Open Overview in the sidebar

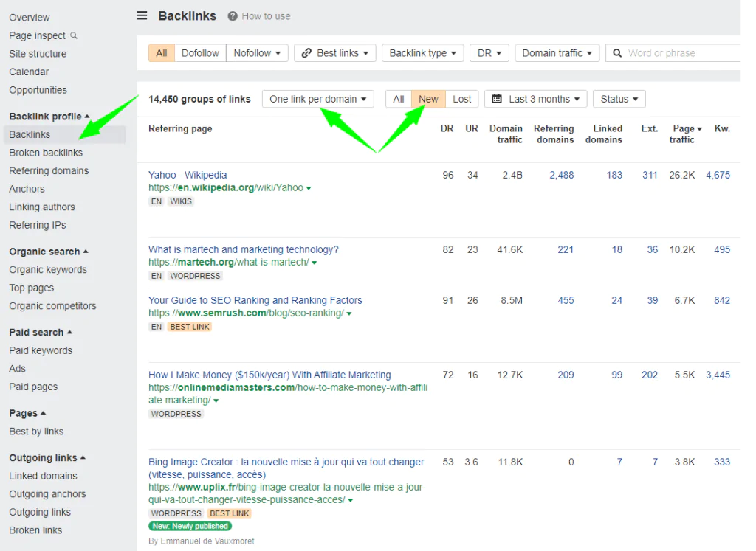pyautogui.click(x=30, y=18)
